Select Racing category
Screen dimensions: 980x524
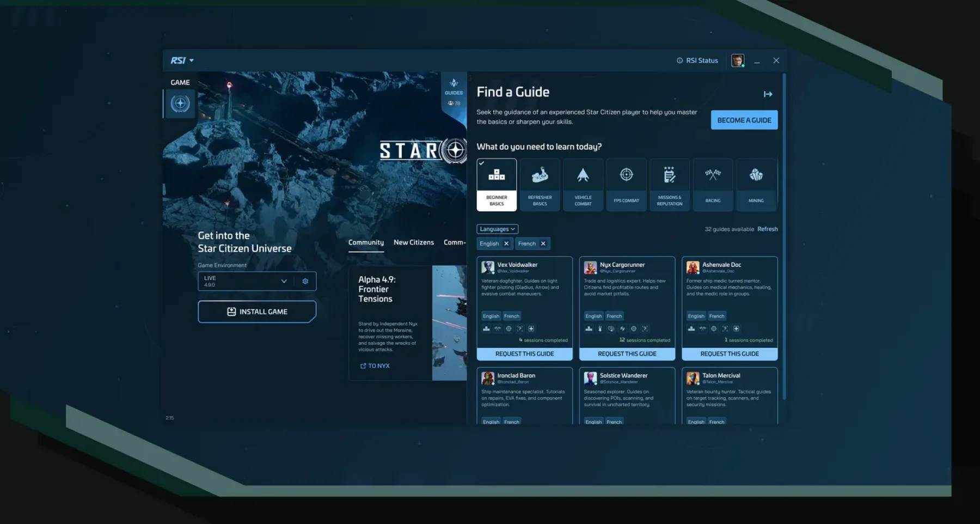[713, 185]
